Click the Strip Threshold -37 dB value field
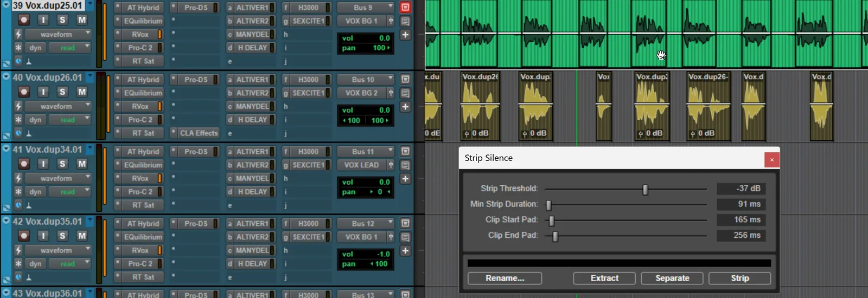This screenshot has height=298, width=868. [x=741, y=189]
